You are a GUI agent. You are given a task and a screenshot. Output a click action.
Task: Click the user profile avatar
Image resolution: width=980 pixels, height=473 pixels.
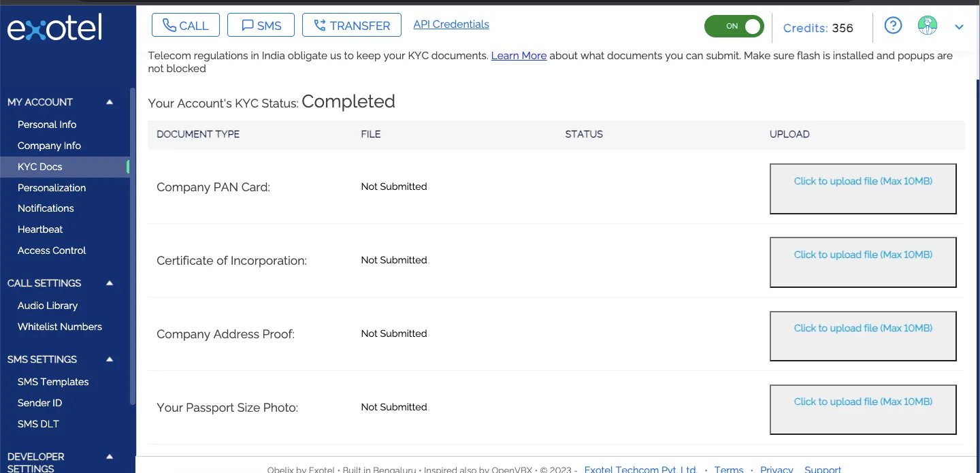click(927, 26)
